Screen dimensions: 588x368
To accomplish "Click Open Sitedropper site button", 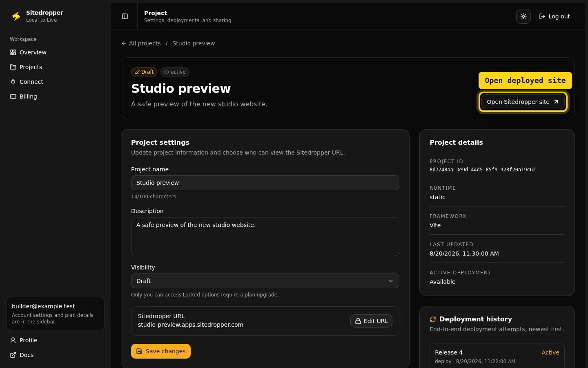I will click(x=523, y=102).
